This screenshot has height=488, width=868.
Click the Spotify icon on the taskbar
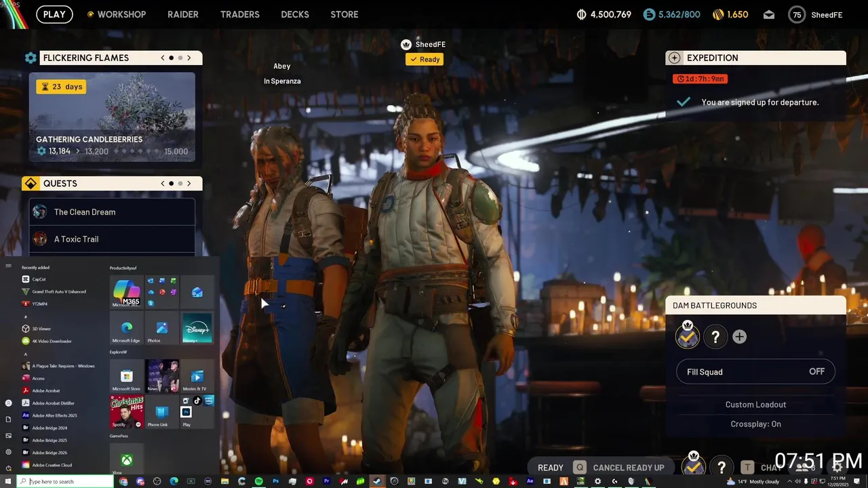[258, 481]
